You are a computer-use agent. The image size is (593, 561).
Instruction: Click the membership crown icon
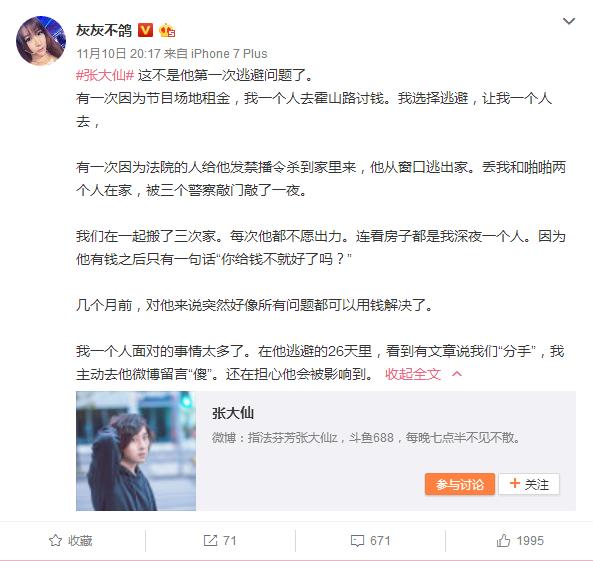(x=167, y=30)
